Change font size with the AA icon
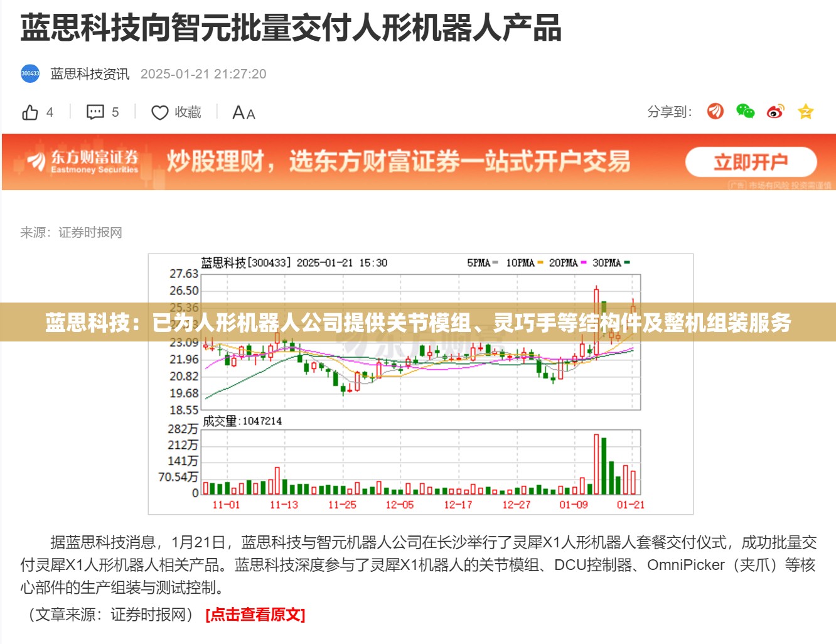The height and width of the screenshot is (644, 836). (x=244, y=113)
